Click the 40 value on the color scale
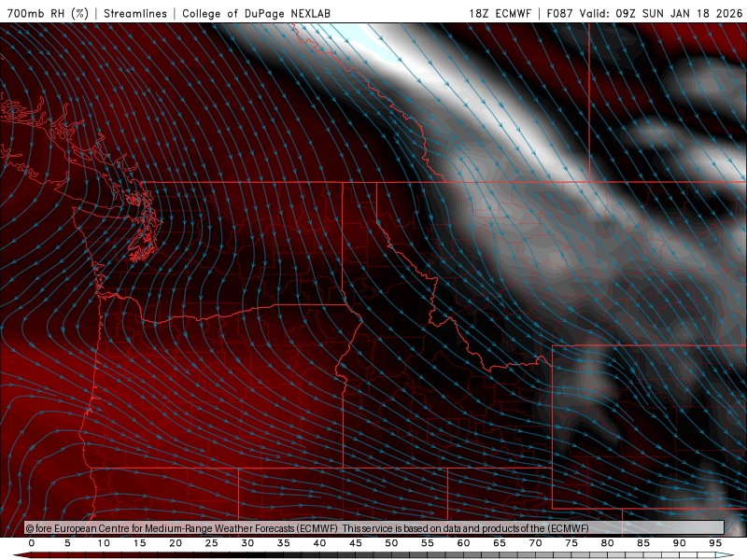 [x=319, y=543]
